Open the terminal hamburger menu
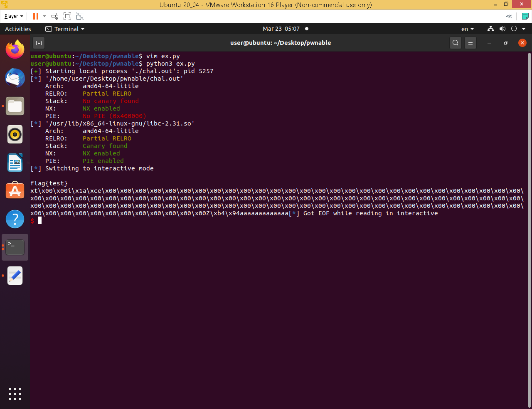This screenshot has height=409, width=532. [470, 43]
